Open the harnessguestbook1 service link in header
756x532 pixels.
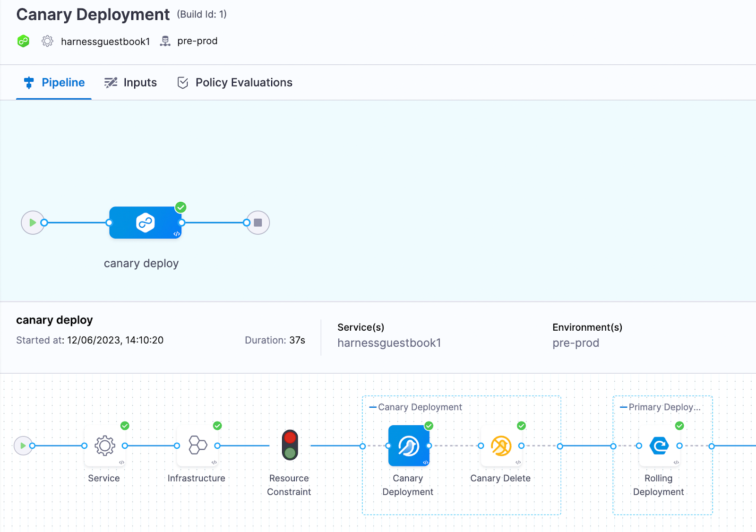(105, 42)
